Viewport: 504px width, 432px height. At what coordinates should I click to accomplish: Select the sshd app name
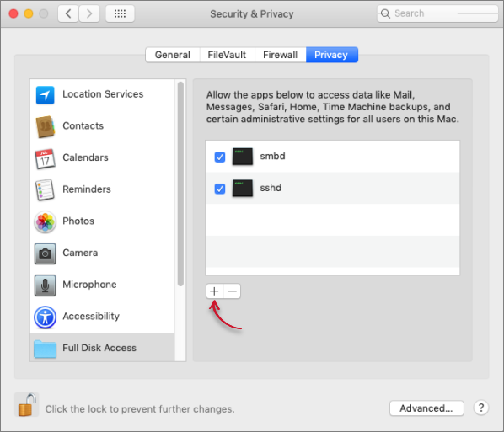[271, 188]
